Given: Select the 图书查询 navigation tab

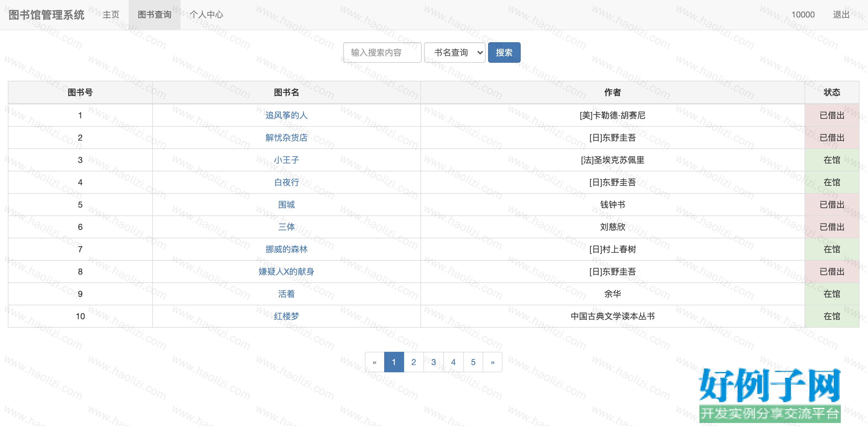Looking at the screenshot, I should (x=155, y=15).
